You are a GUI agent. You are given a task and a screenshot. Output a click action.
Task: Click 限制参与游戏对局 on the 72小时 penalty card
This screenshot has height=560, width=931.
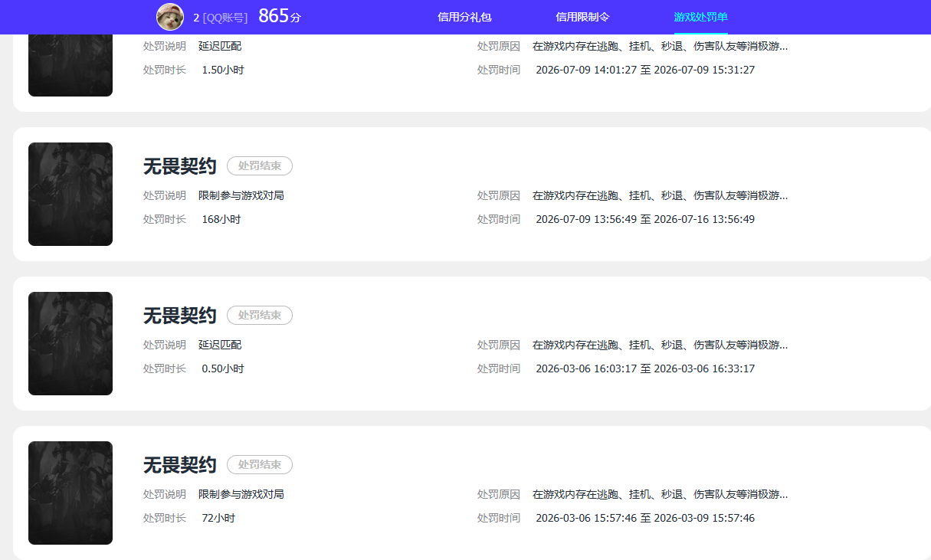click(241, 494)
